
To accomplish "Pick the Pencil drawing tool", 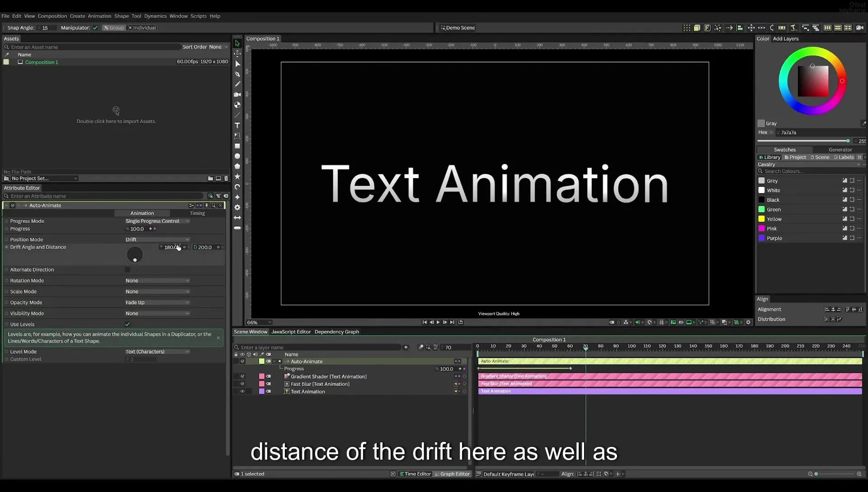I will [237, 84].
